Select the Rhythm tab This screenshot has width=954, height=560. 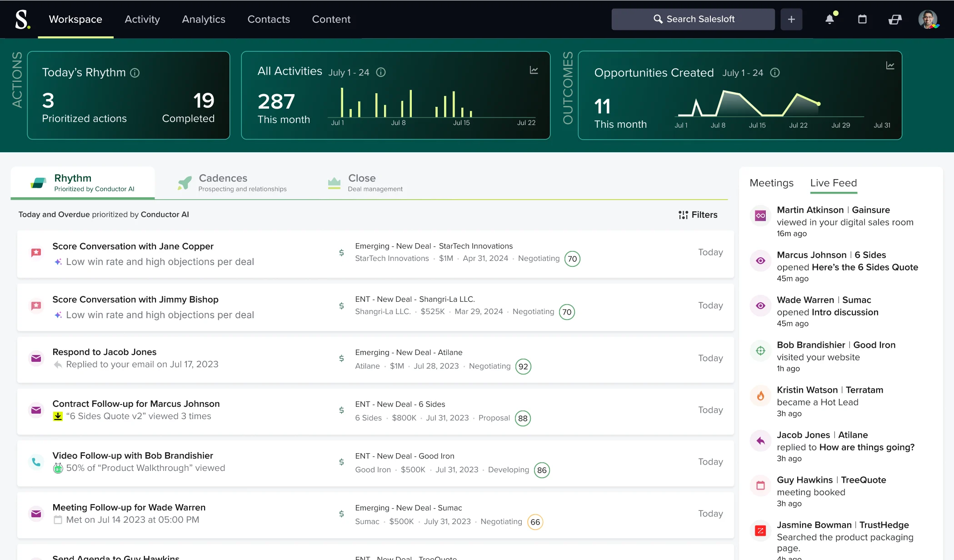pyautogui.click(x=83, y=183)
